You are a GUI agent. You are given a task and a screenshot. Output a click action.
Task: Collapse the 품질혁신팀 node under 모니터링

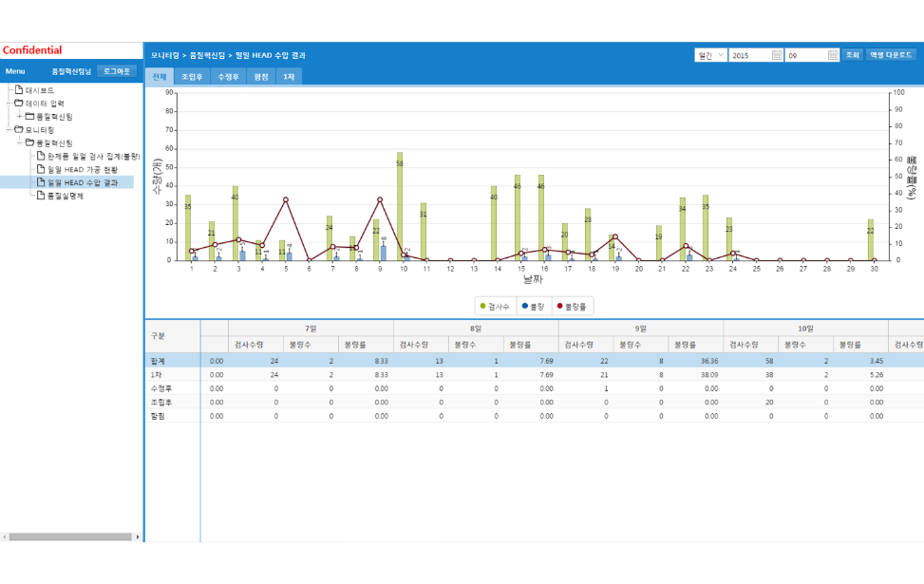[x=19, y=142]
